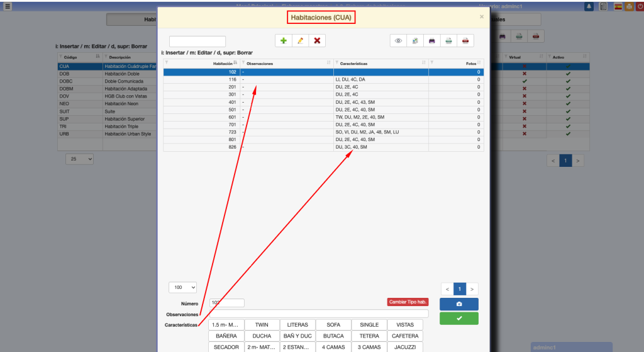Toggle the JACUZZI characteristic
The image size is (644, 352).
coord(405,347)
